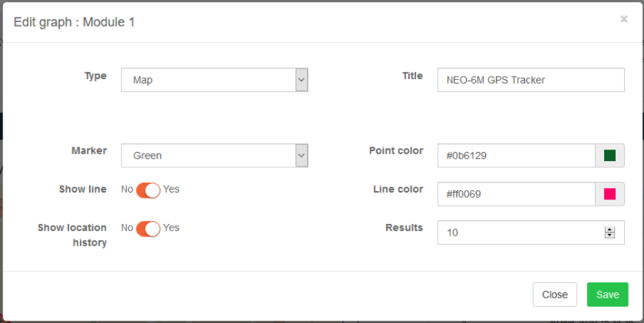Click the chevron arrow on the Marker selector
The height and width of the screenshot is (323, 644).
(x=302, y=156)
